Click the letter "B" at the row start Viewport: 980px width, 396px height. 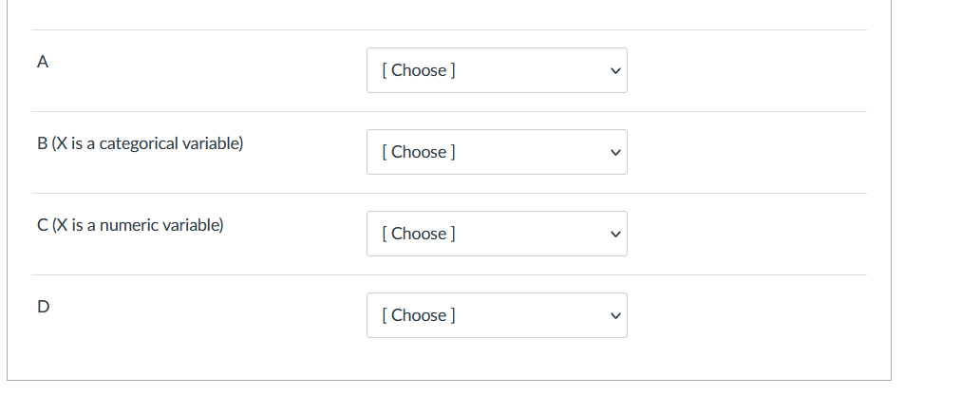(x=42, y=144)
